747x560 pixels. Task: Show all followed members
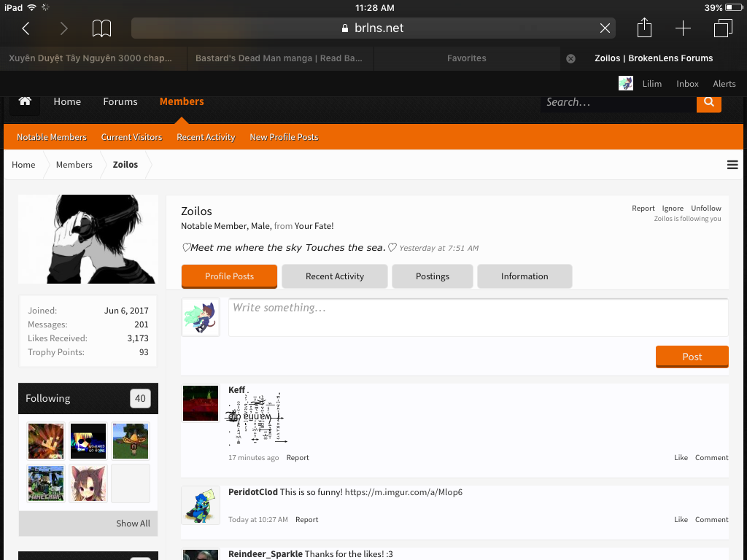(x=133, y=524)
